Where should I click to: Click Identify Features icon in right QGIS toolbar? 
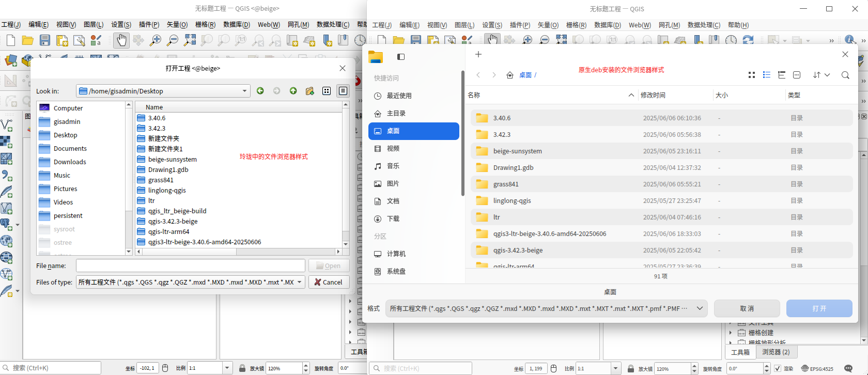pos(849,40)
